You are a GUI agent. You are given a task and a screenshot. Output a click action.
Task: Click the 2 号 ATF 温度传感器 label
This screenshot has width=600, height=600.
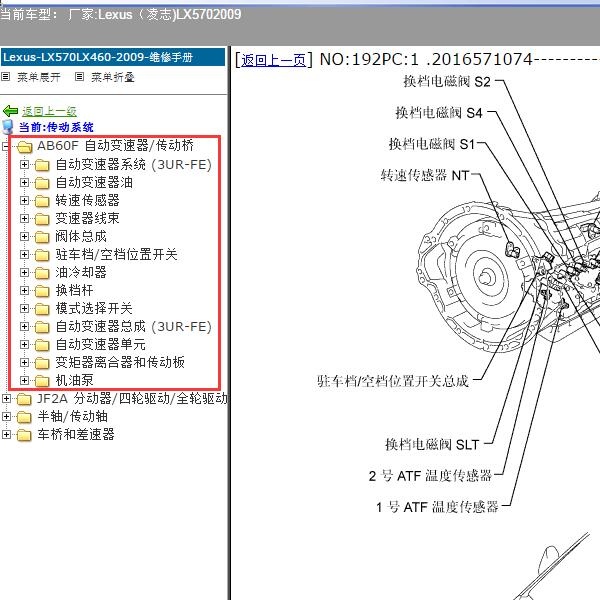coord(430,476)
